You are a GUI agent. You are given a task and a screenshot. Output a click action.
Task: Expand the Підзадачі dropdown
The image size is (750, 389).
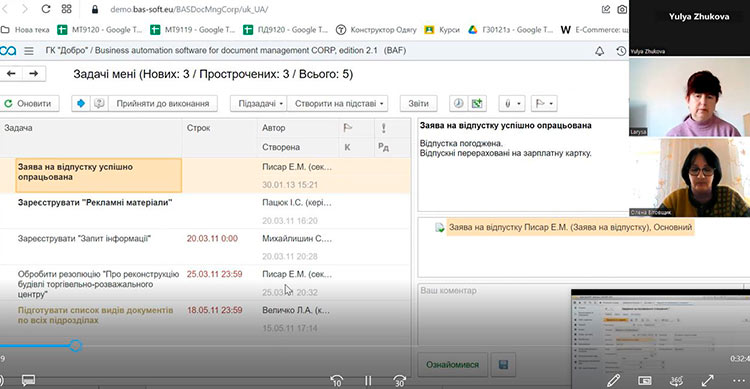tap(260, 103)
